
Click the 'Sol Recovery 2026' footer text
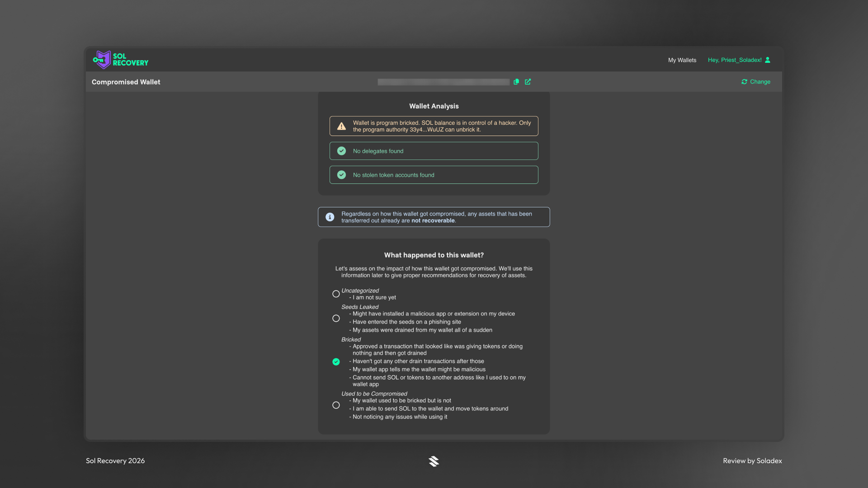(x=115, y=460)
